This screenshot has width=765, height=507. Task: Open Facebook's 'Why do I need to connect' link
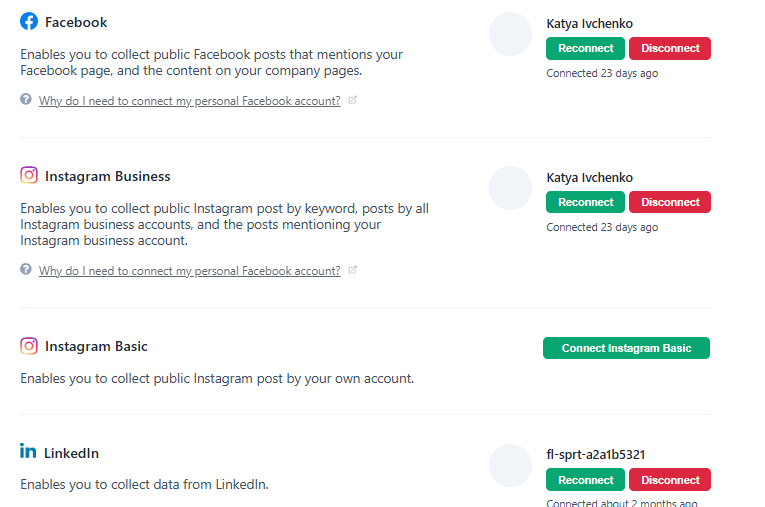(189, 101)
